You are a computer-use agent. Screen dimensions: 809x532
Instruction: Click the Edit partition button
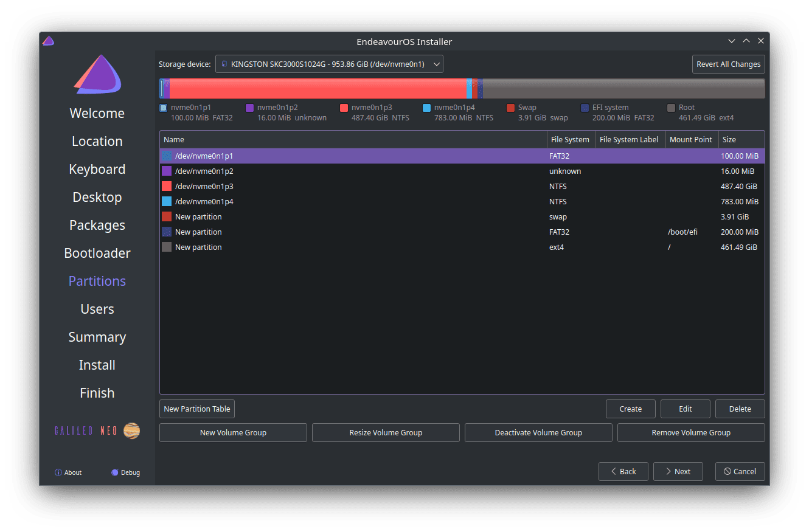(686, 409)
